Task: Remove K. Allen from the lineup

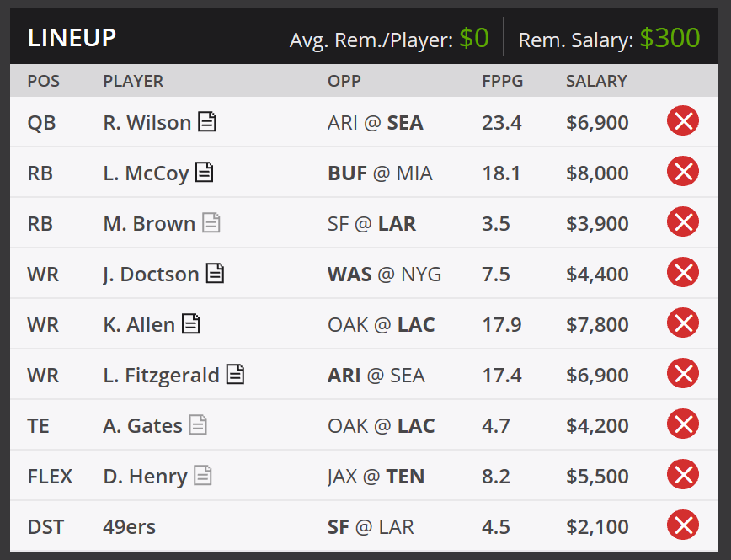Action: (683, 324)
